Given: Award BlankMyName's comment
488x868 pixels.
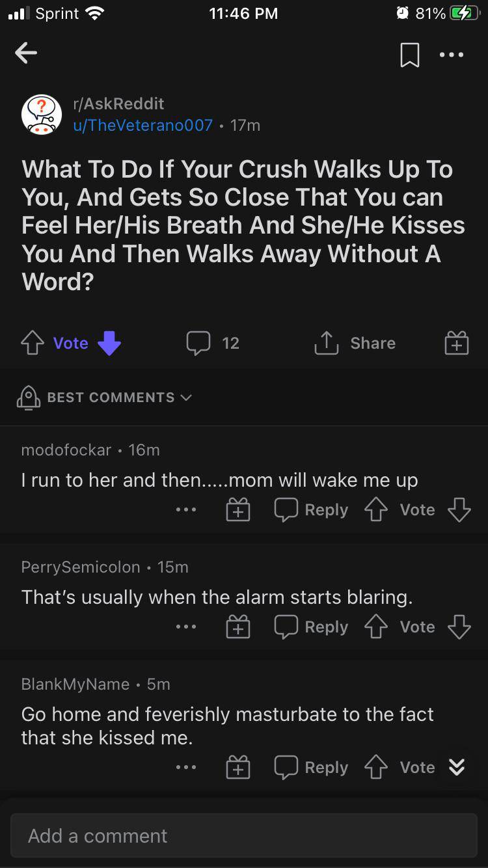Looking at the screenshot, I should click(237, 768).
